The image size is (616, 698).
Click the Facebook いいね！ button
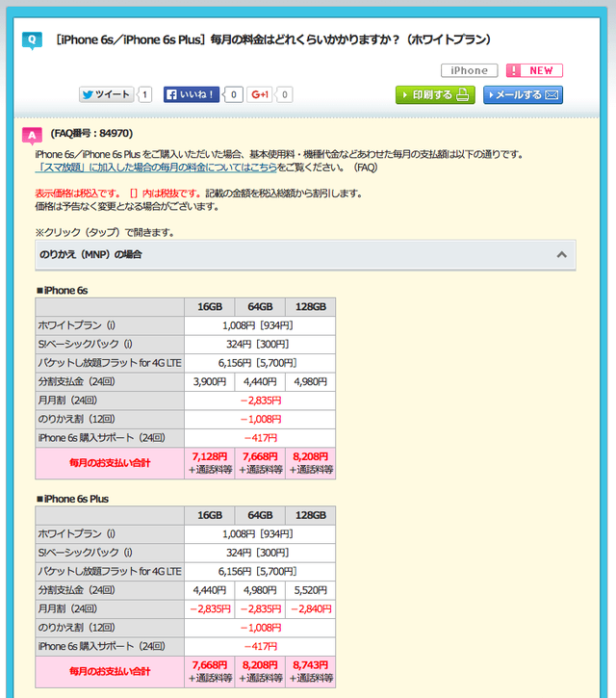pyautogui.click(x=192, y=94)
